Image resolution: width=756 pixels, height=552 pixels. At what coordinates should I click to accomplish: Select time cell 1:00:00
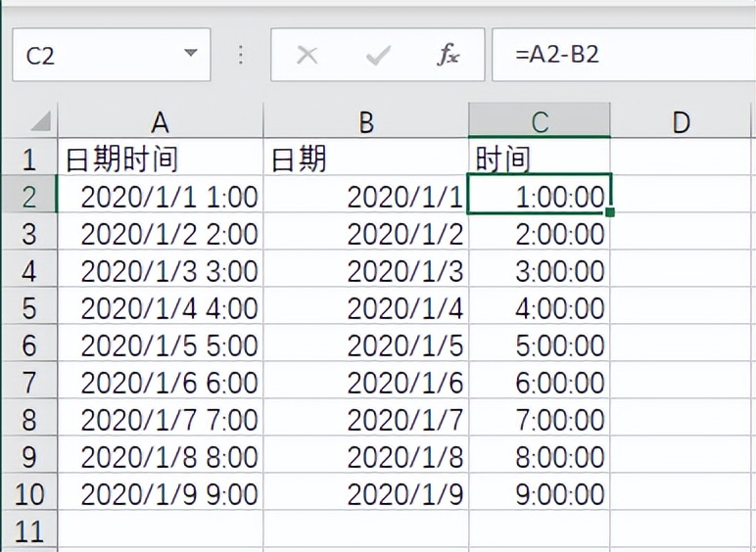pos(540,194)
